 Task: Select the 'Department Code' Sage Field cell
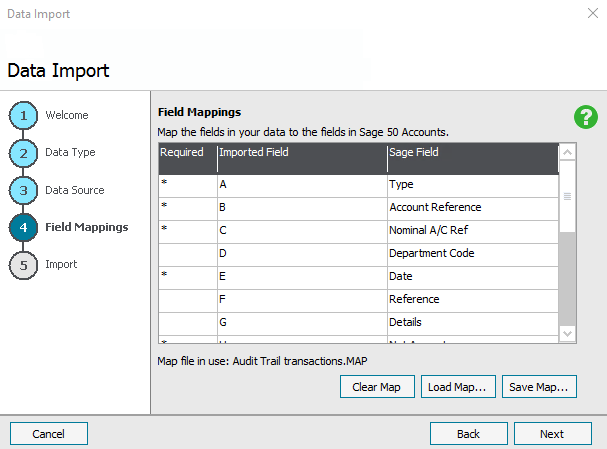coord(472,254)
